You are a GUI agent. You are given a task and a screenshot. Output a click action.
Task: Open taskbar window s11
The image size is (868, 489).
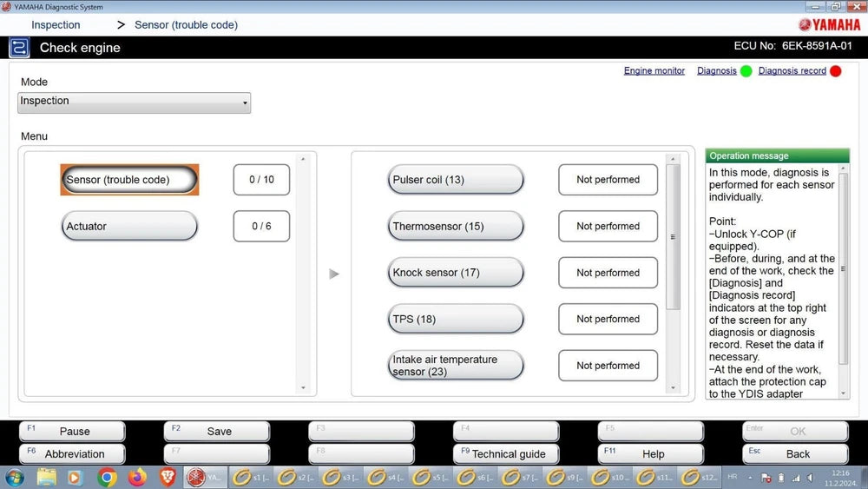point(654,477)
